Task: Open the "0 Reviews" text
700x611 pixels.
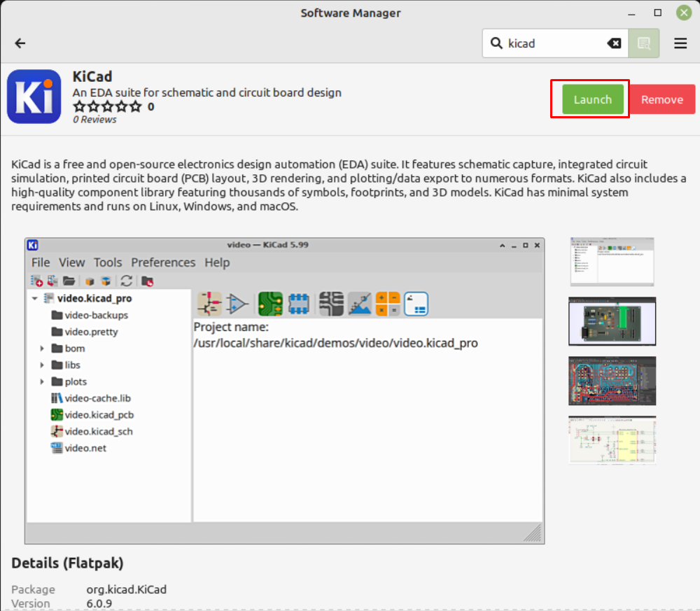Action: tap(94, 120)
